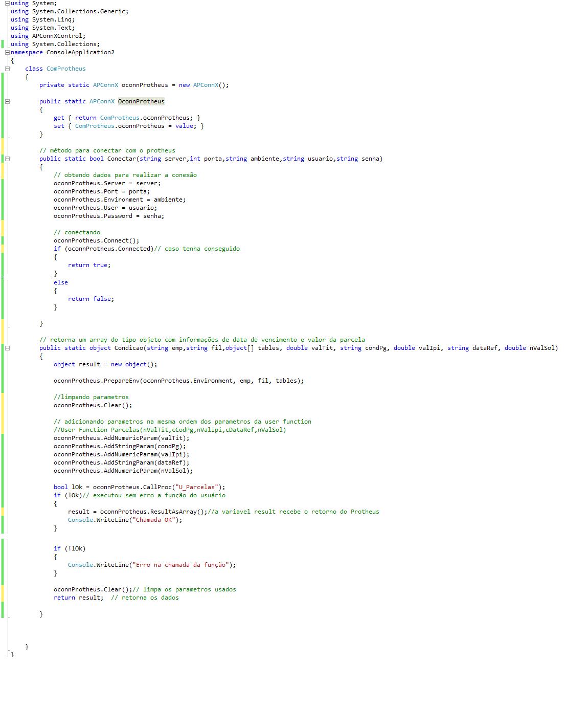This screenshot has width=565, height=728.
Task: Click 'oconnProtheus.Password = senha;' line
Action: 109,216
